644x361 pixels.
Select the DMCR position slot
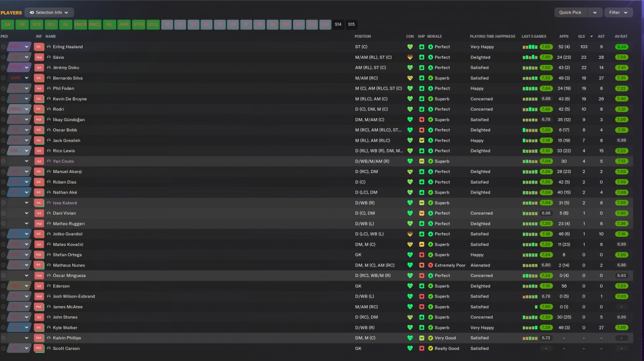[80, 24]
